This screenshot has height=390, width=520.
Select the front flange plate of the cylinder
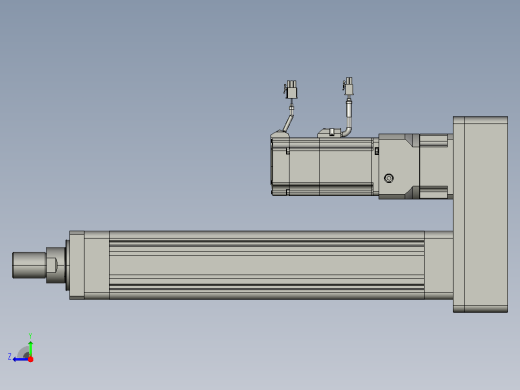coord(77,265)
